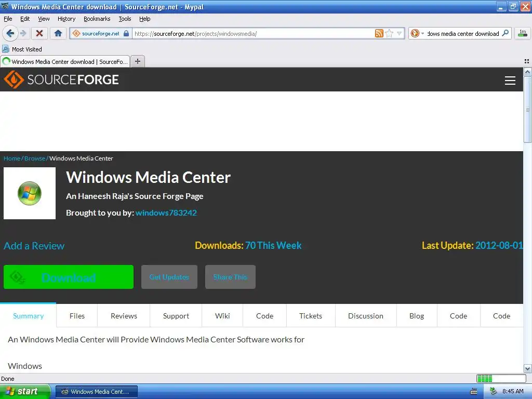
Task: Select the Summary tab
Action: [x=28, y=315]
